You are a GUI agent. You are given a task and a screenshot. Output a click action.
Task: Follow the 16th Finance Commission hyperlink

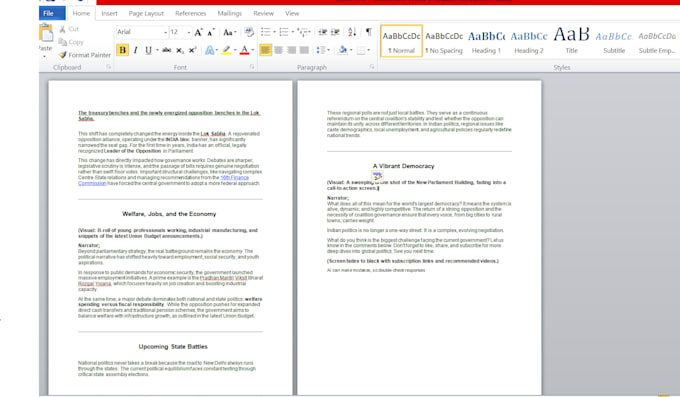point(234,177)
